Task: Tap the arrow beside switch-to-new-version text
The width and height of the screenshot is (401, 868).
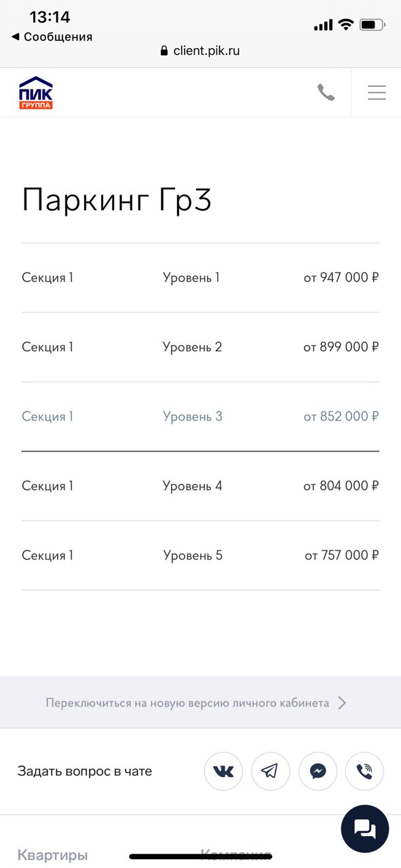Action: coord(342,703)
